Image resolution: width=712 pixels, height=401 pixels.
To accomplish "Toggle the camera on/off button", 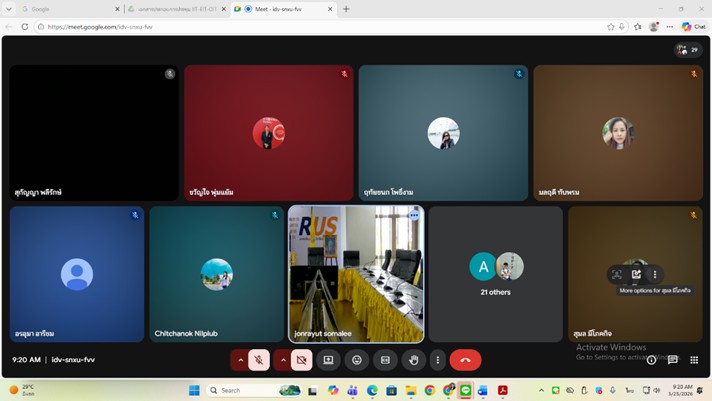I will [x=301, y=360].
